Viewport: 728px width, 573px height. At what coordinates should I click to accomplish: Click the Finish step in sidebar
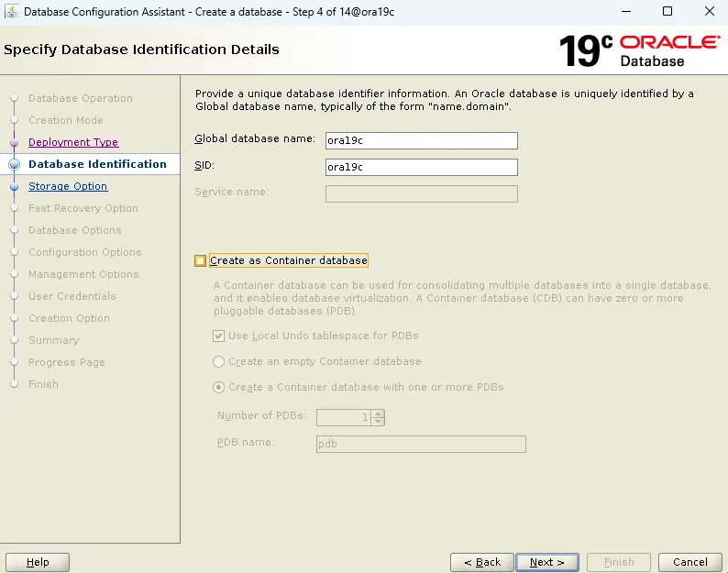pyautogui.click(x=43, y=384)
